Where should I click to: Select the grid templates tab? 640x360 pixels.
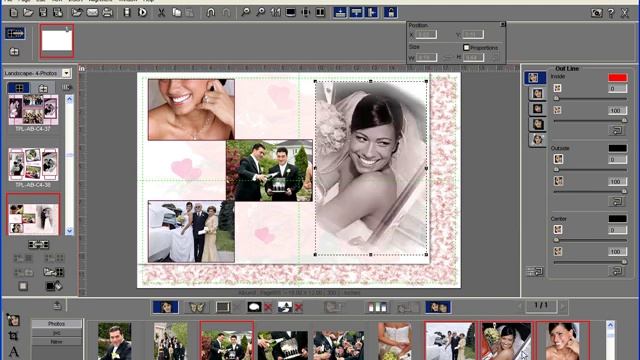(x=19, y=88)
